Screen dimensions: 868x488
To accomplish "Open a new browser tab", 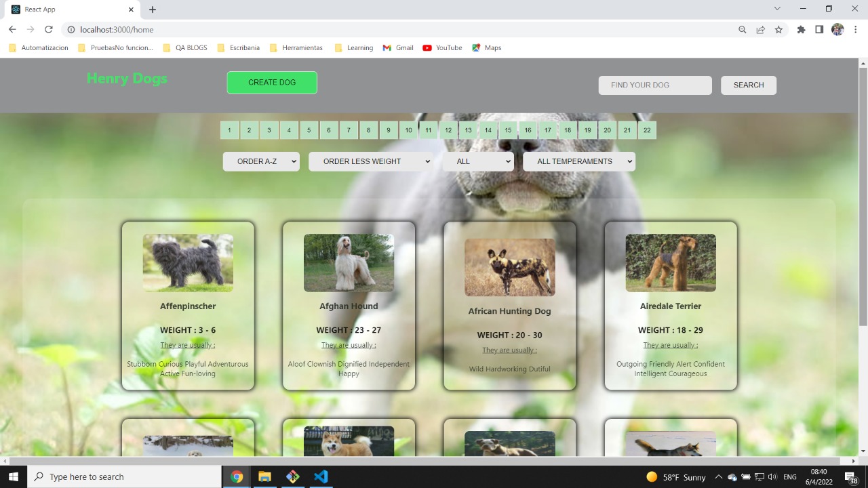I will pyautogui.click(x=152, y=9).
